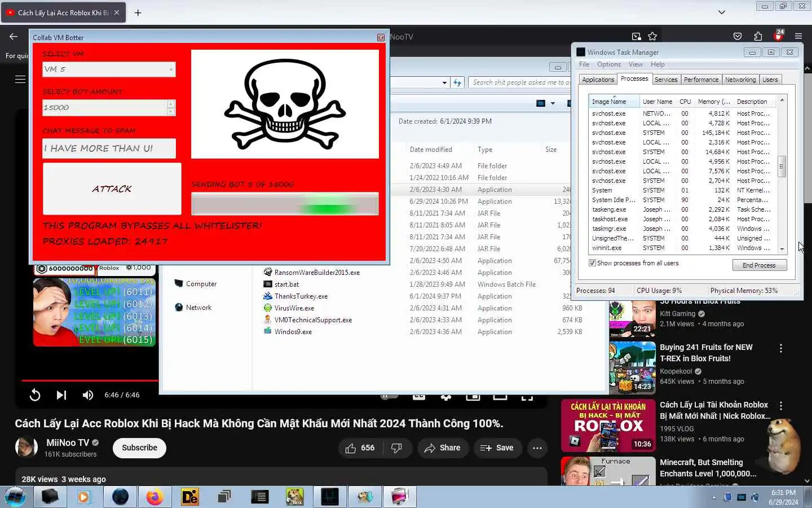Open Firefox from the taskbar
Viewport: 812px width, 508px height.
(x=155, y=497)
